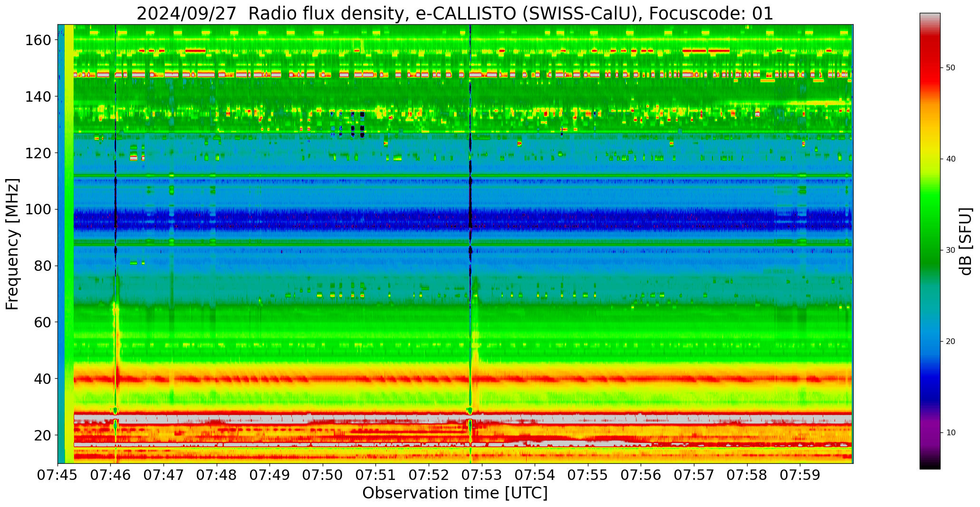Click the 07:59 time tick label
The width and height of the screenshot is (980, 507).
tap(800, 475)
